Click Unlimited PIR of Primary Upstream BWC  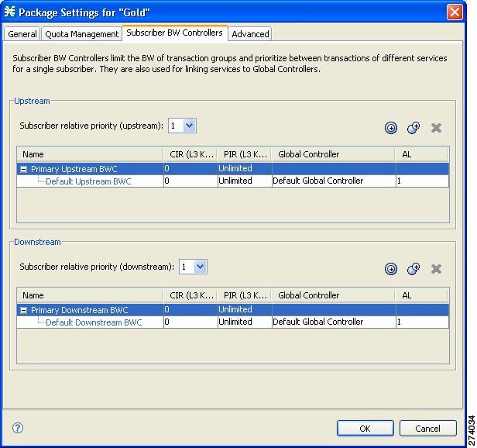click(x=245, y=168)
